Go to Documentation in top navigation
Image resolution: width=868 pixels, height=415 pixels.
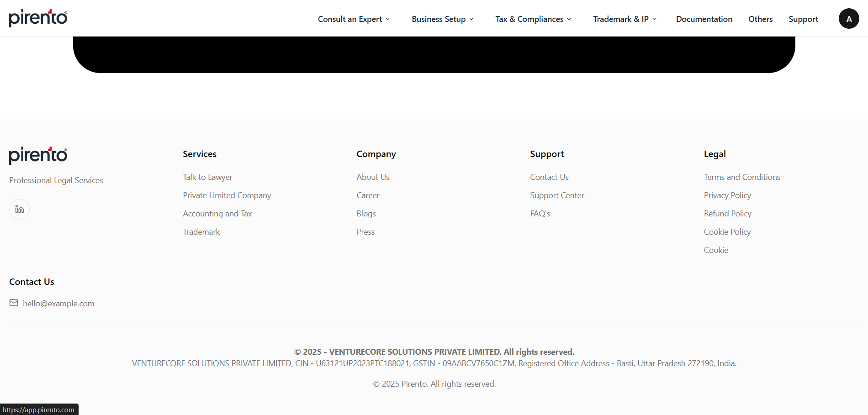click(704, 19)
